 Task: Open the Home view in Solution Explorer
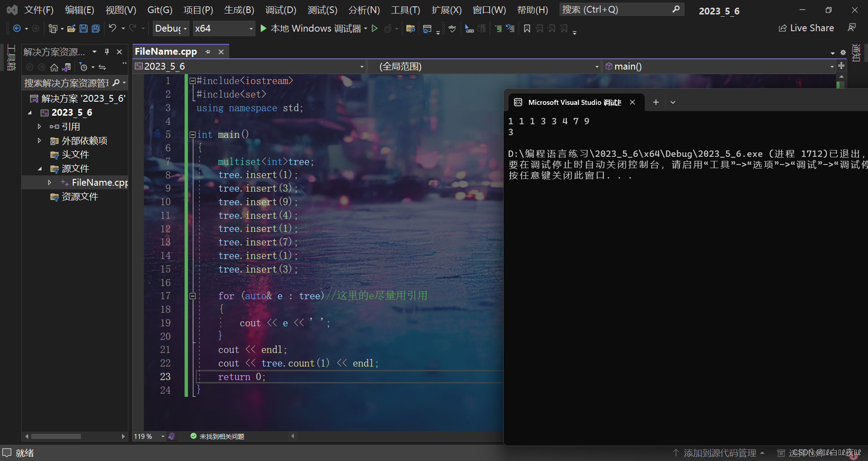(54, 67)
